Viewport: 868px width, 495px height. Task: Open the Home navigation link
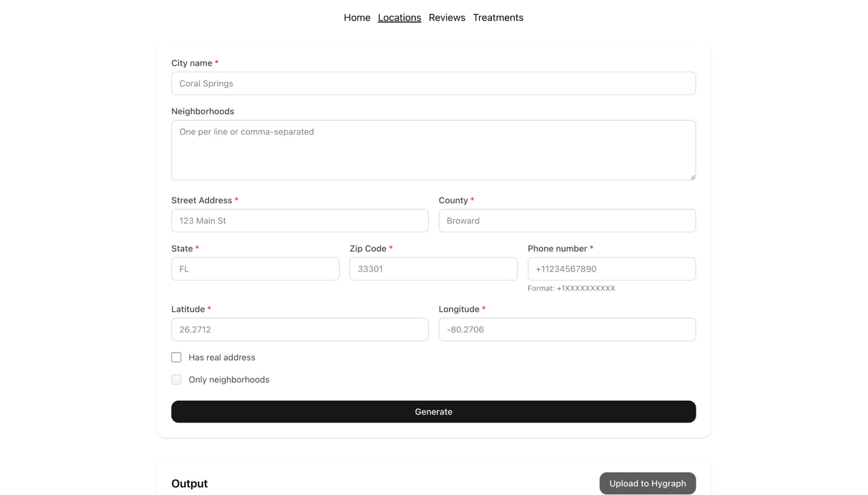point(357,17)
